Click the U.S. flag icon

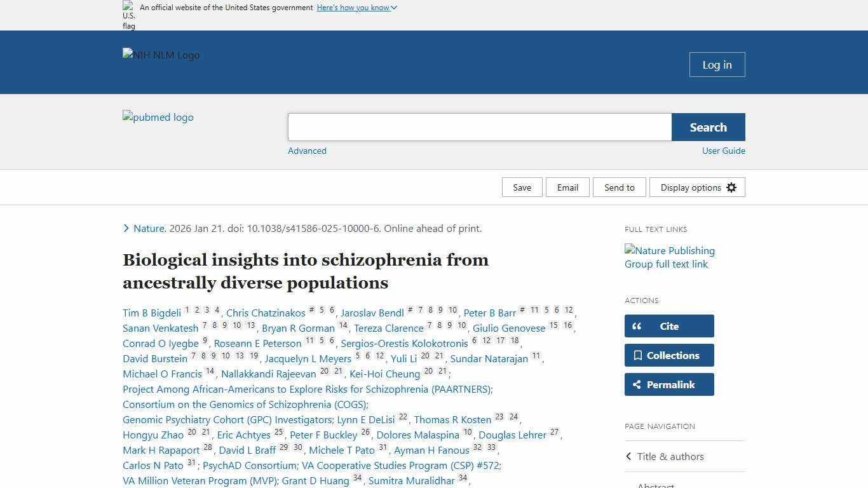pyautogui.click(x=128, y=13)
